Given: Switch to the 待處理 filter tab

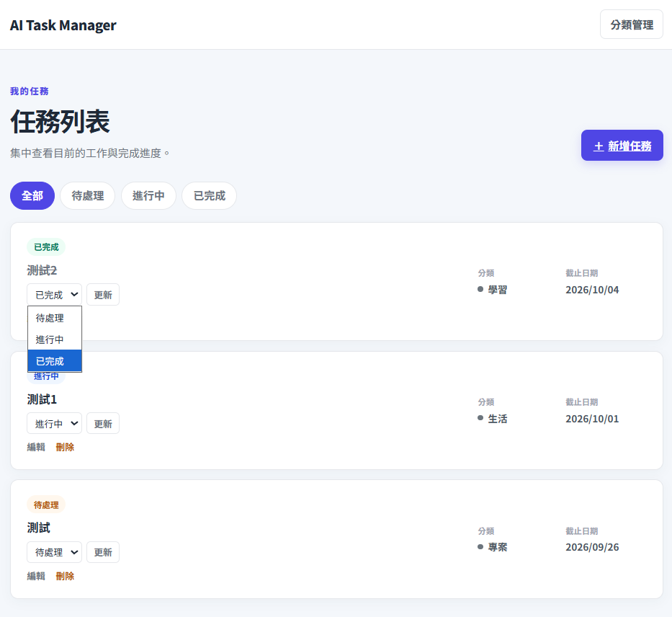Looking at the screenshot, I should pos(87,196).
